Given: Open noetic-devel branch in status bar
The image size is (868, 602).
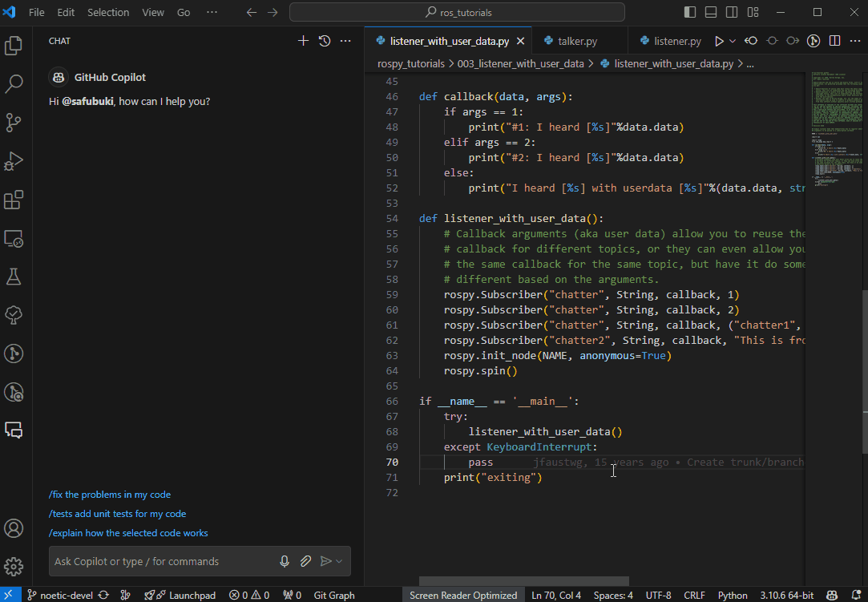Looking at the screenshot, I should pos(60,595).
